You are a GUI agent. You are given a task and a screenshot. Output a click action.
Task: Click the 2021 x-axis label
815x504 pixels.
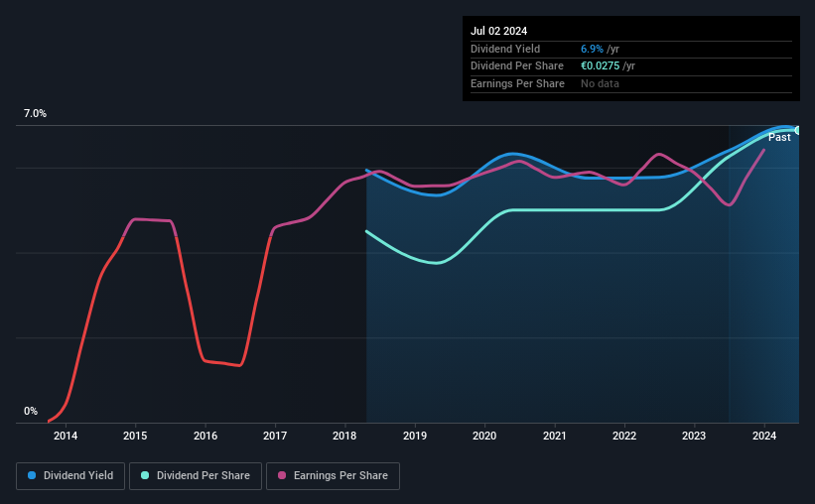click(x=555, y=436)
